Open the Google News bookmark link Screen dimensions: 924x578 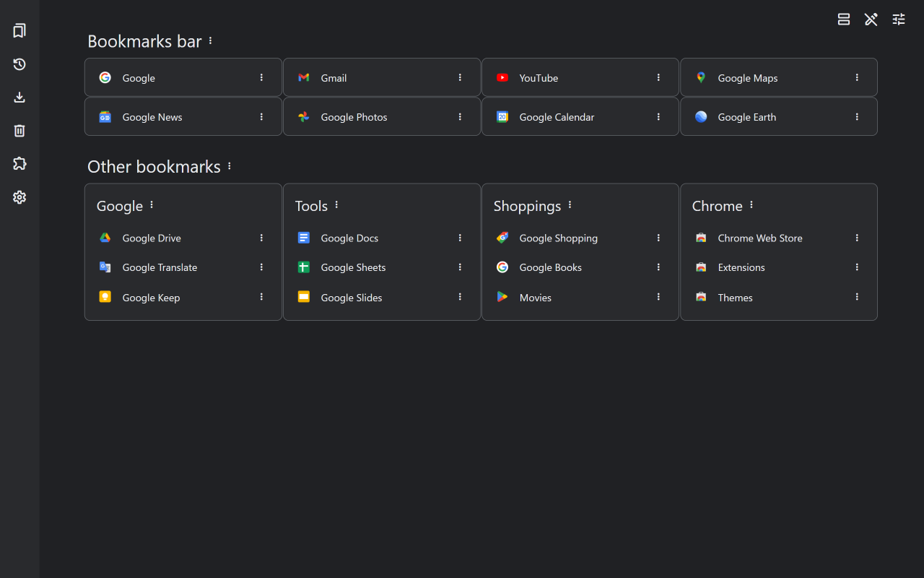(152, 117)
